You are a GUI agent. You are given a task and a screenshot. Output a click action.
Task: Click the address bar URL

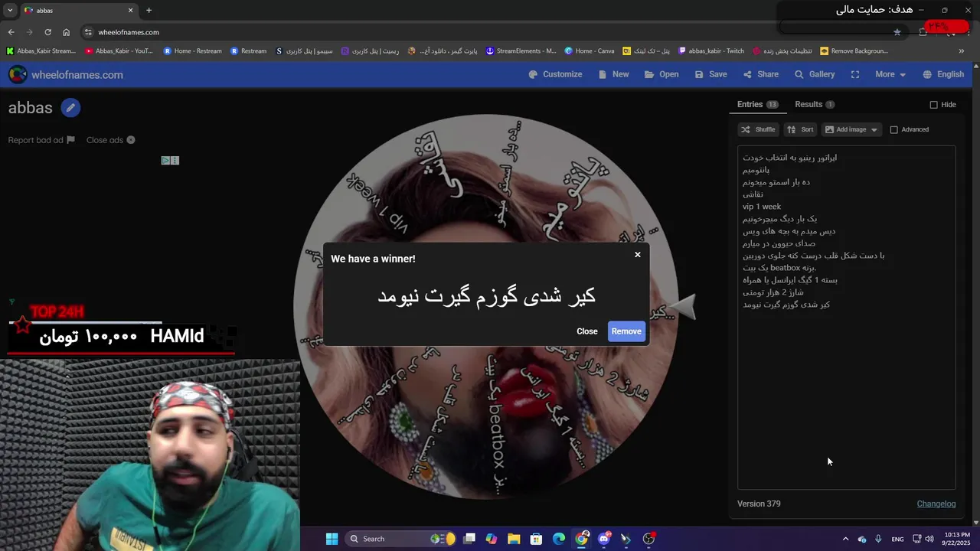coord(129,32)
